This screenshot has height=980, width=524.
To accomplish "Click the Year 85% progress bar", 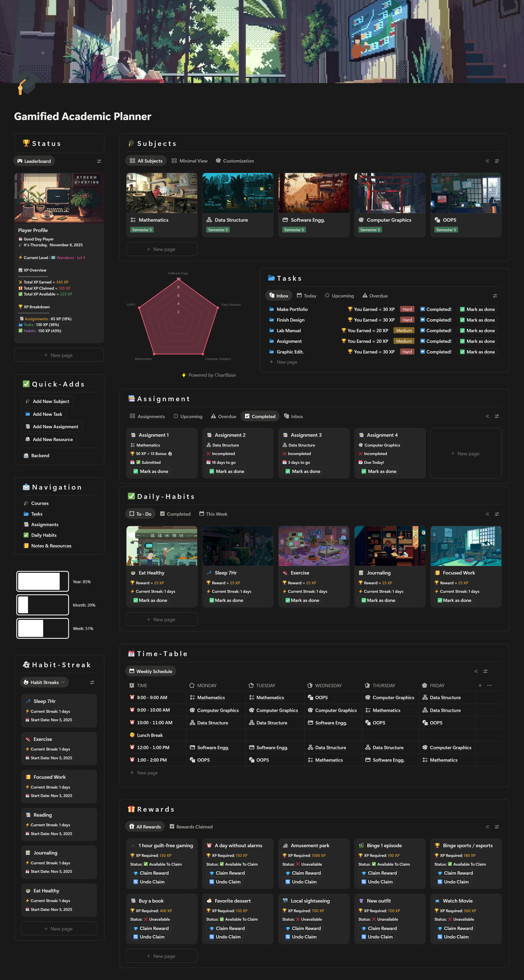I will click(x=43, y=581).
